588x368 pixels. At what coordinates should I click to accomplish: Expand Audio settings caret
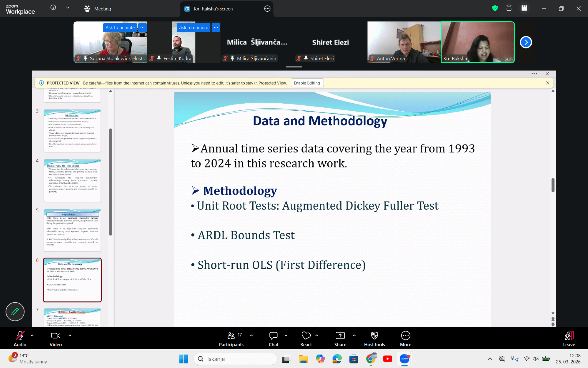point(32,335)
